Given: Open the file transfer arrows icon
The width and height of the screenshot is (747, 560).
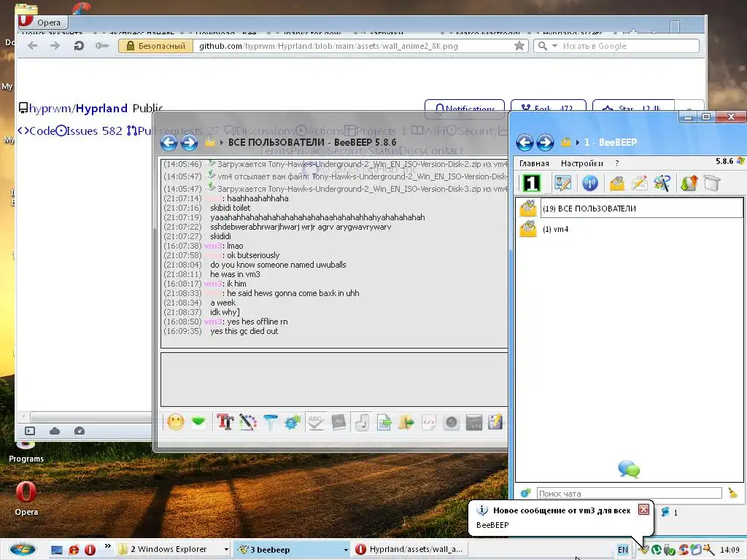Looking at the screenshot, I should click(x=689, y=183).
